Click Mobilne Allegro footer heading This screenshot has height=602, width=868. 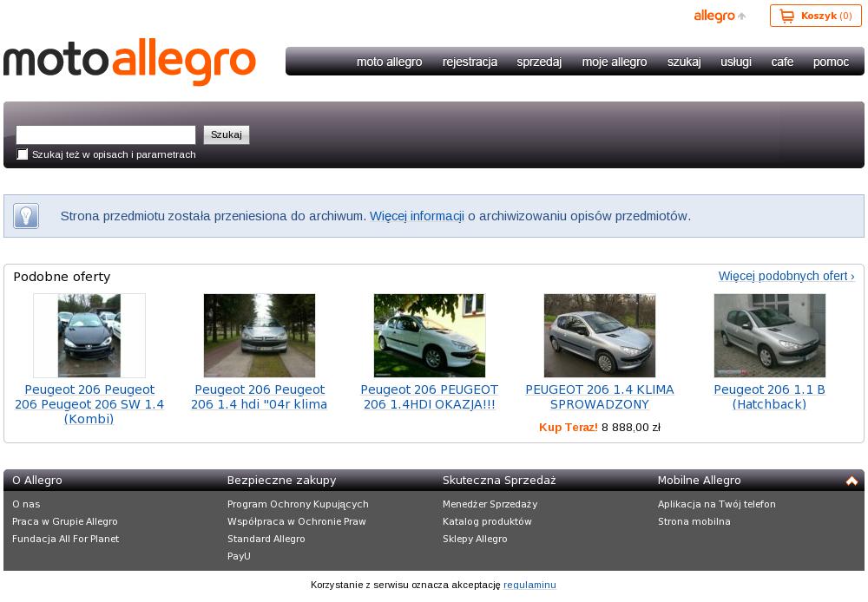coord(699,481)
